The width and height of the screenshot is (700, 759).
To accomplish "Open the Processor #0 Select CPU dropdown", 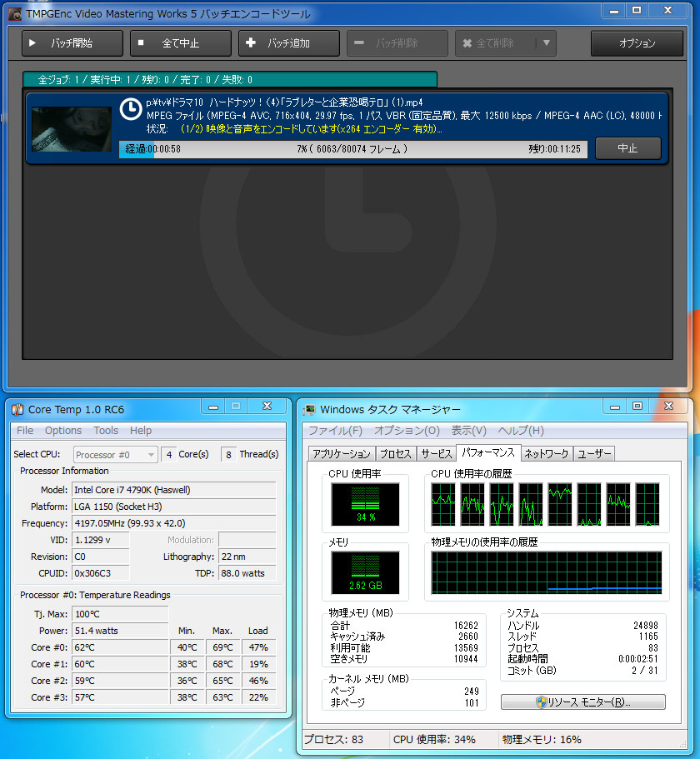I will [115, 455].
